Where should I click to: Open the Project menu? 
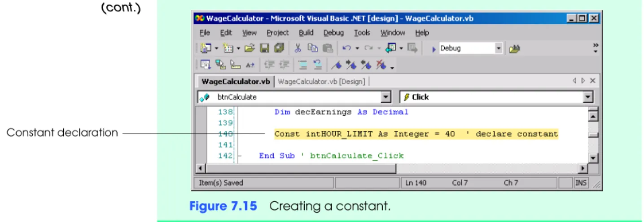pos(278,33)
